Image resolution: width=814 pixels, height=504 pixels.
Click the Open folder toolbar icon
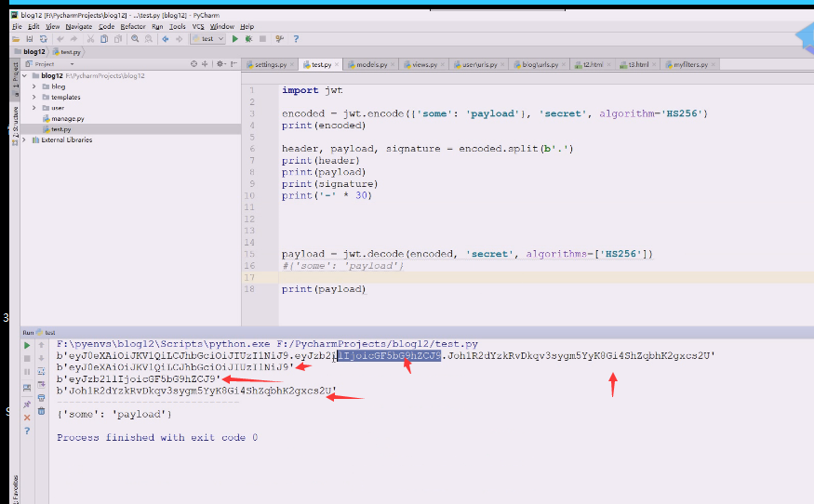tap(16, 39)
